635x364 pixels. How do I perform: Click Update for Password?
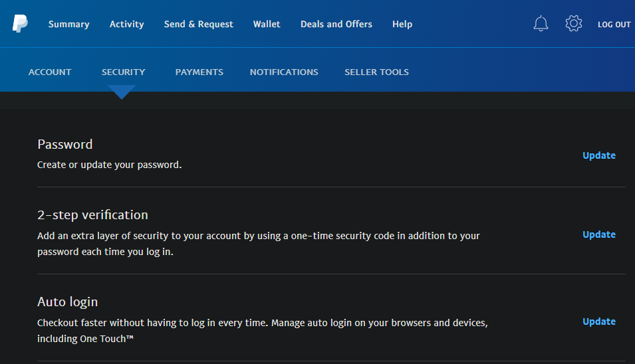point(599,155)
